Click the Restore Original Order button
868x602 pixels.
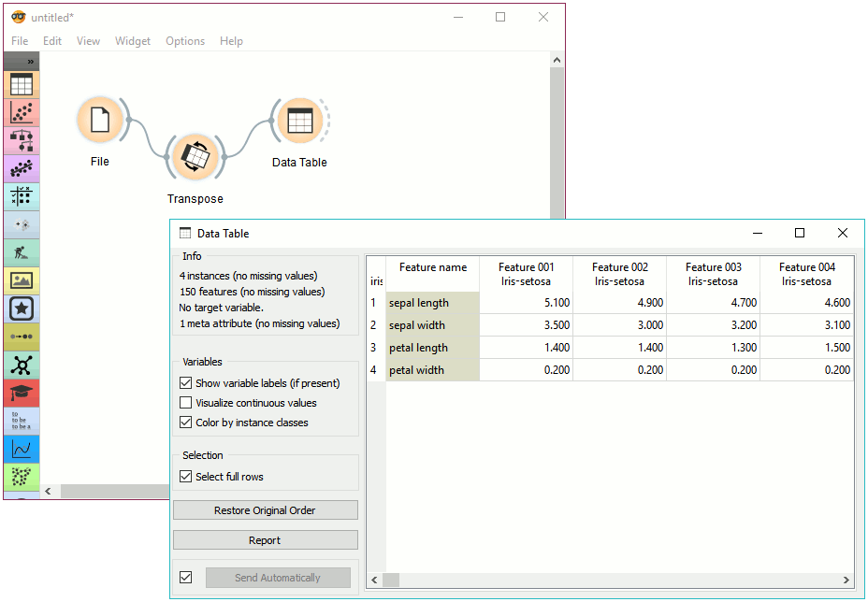[x=265, y=510]
